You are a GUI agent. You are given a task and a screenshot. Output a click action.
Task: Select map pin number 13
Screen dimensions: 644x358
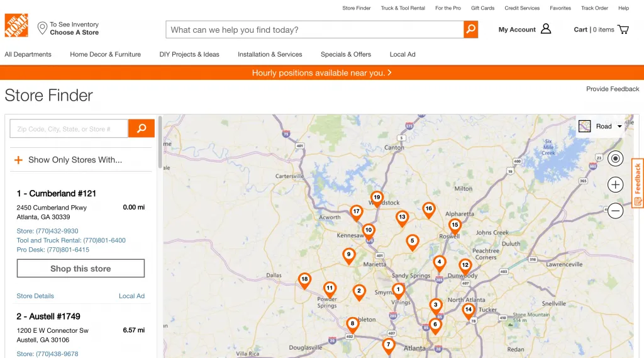pyautogui.click(x=402, y=218)
